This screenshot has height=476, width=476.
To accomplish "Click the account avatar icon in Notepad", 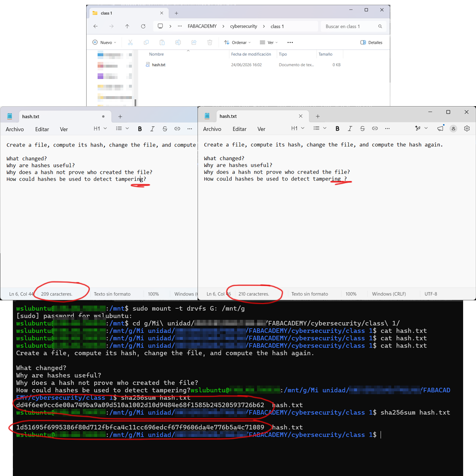I will point(453,129).
